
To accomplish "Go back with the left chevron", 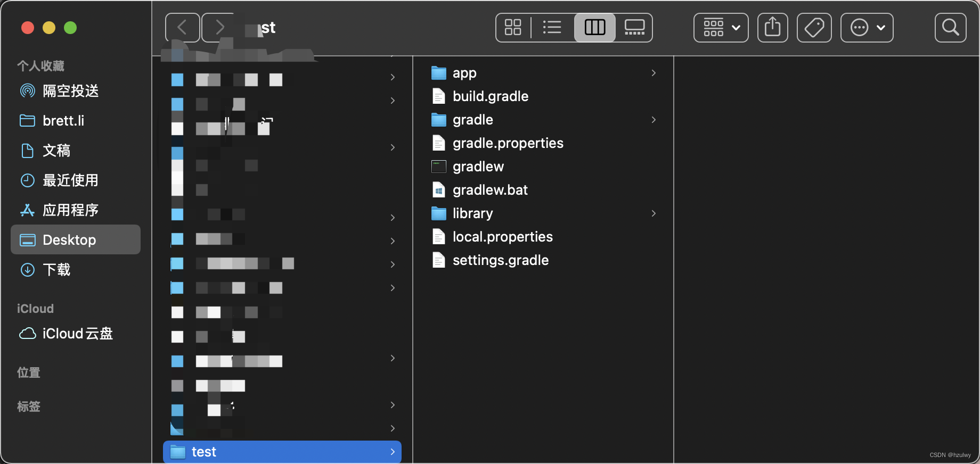I will point(182,27).
